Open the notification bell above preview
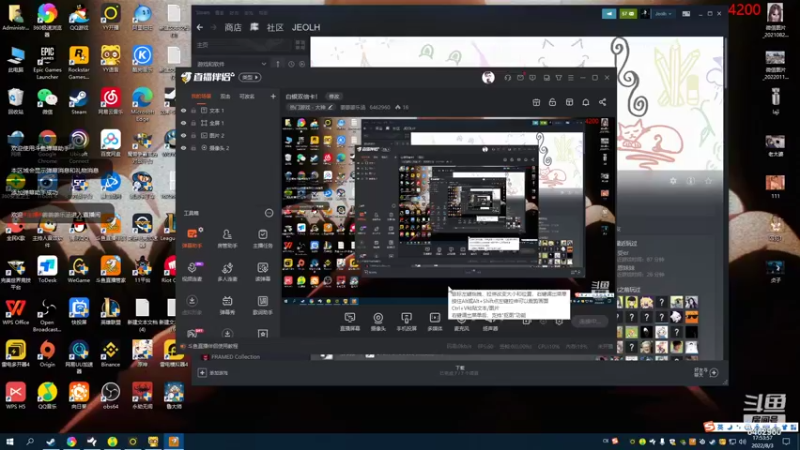 click(586, 102)
